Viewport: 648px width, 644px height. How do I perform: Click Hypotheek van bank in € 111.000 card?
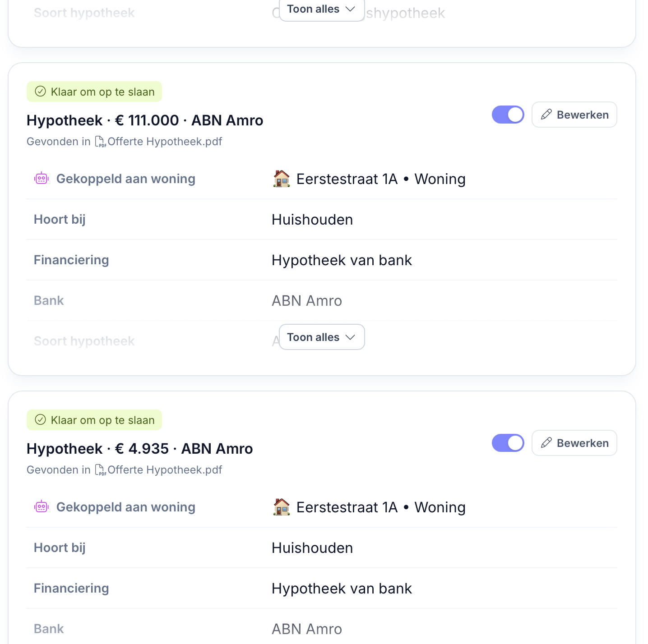pos(342,260)
